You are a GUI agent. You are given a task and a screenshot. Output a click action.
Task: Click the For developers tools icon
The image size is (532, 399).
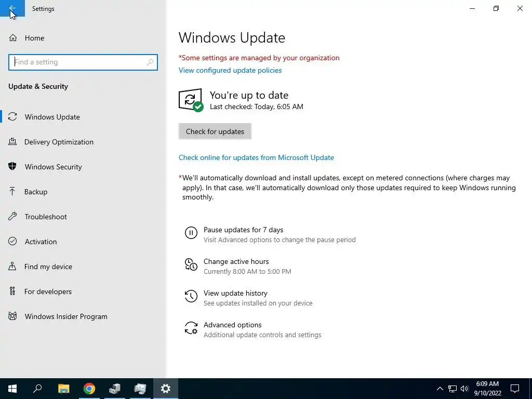12,291
